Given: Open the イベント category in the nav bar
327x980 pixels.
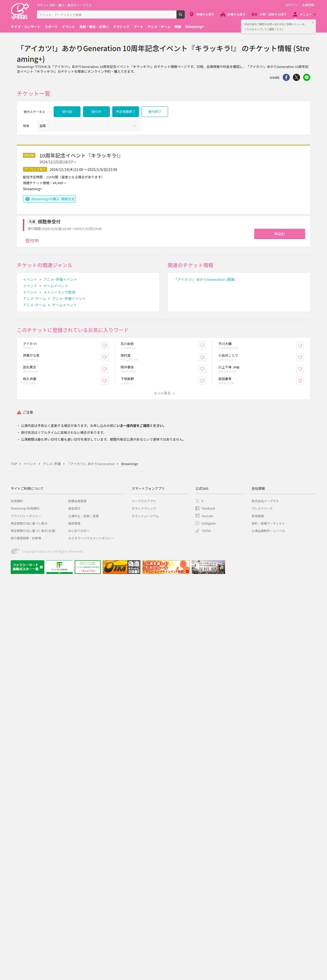Looking at the screenshot, I should click(x=69, y=27).
